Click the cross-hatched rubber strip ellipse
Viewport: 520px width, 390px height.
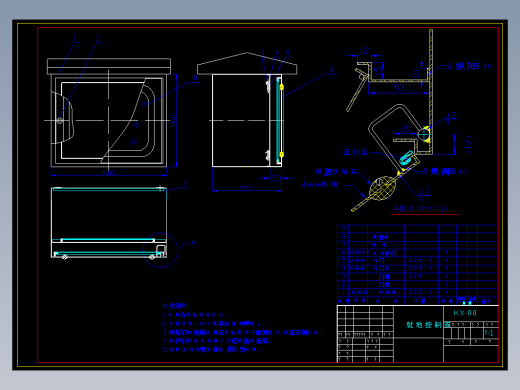tap(382, 188)
